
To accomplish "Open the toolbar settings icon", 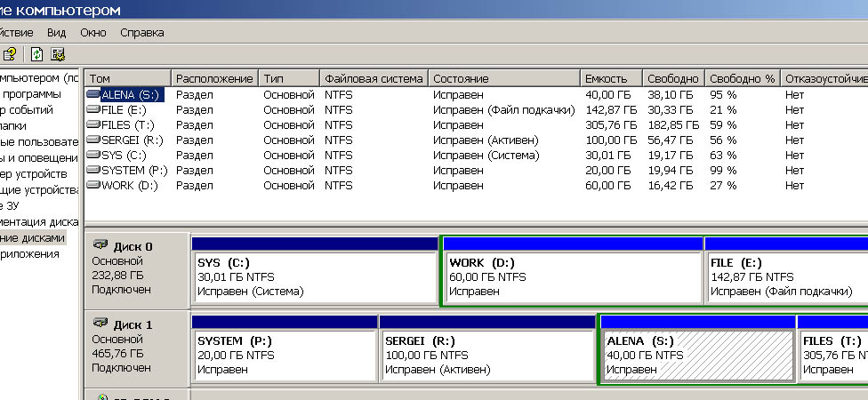I will pyautogui.click(x=58, y=54).
